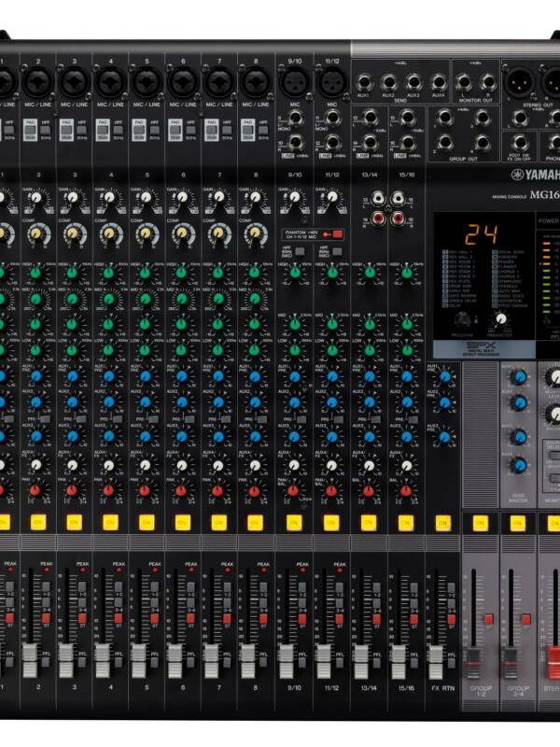Enable the HPF 80Hz switch for channel 11/12
The width and height of the screenshot is (560, 747).
click(337, 251)
